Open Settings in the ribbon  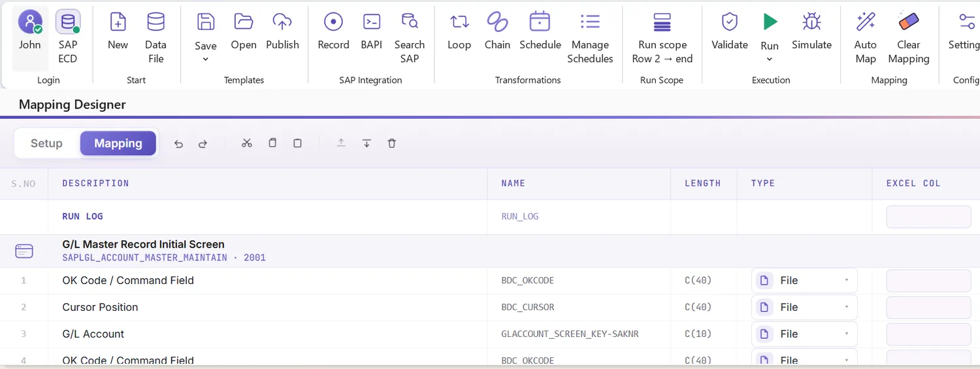[x=965, y=31]
